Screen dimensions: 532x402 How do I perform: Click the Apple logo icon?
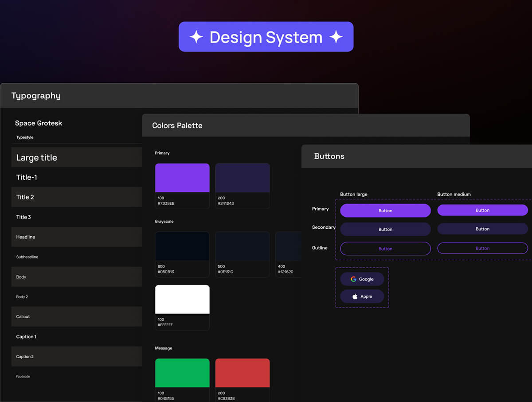pyautogui.click(x=355, y=297)
